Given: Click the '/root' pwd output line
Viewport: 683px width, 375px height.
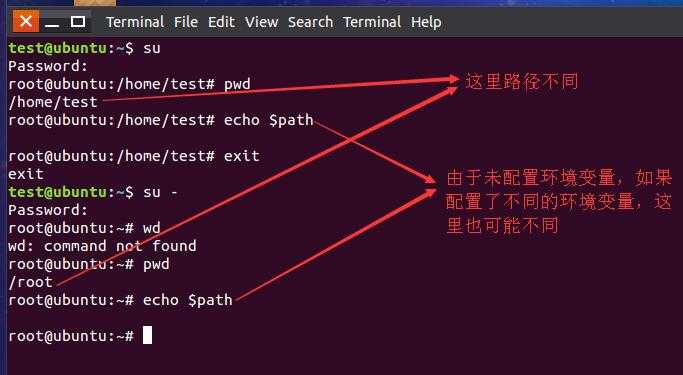Looking at the screenshot, I should point(30,282).
